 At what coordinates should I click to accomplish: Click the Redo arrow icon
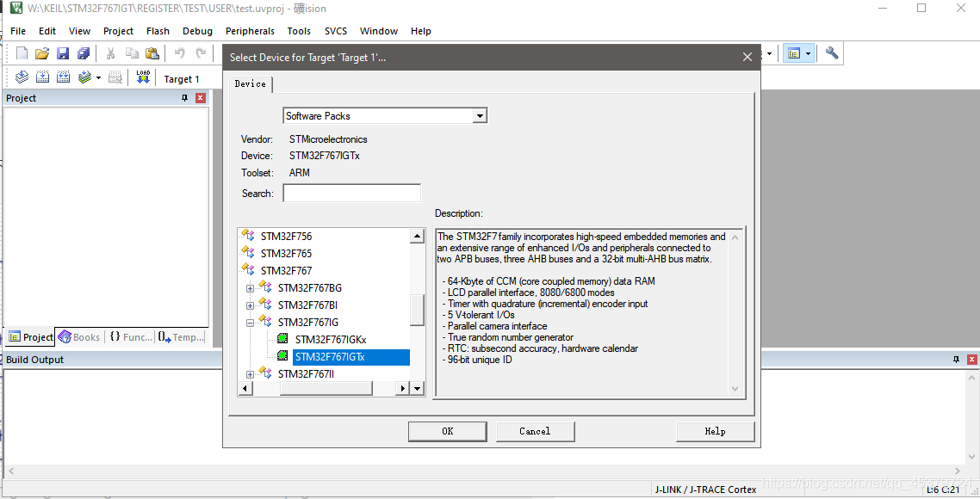point(201,53)
